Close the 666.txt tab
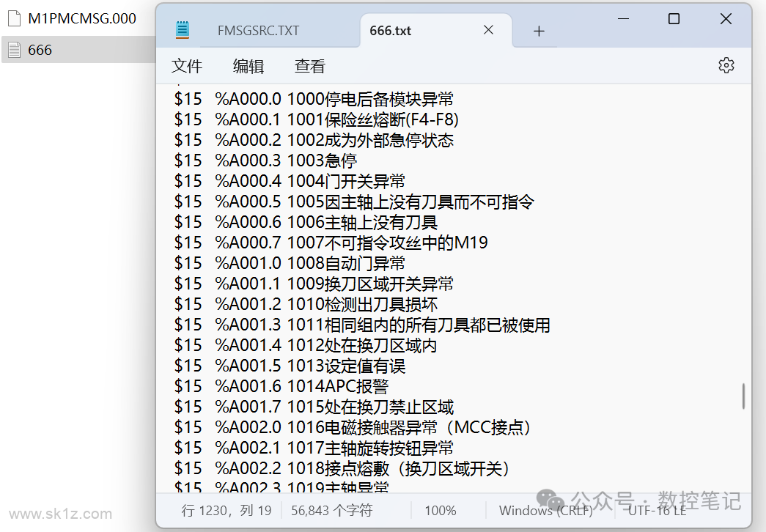The height and width of the screenshot is (532, 766). 488,30
